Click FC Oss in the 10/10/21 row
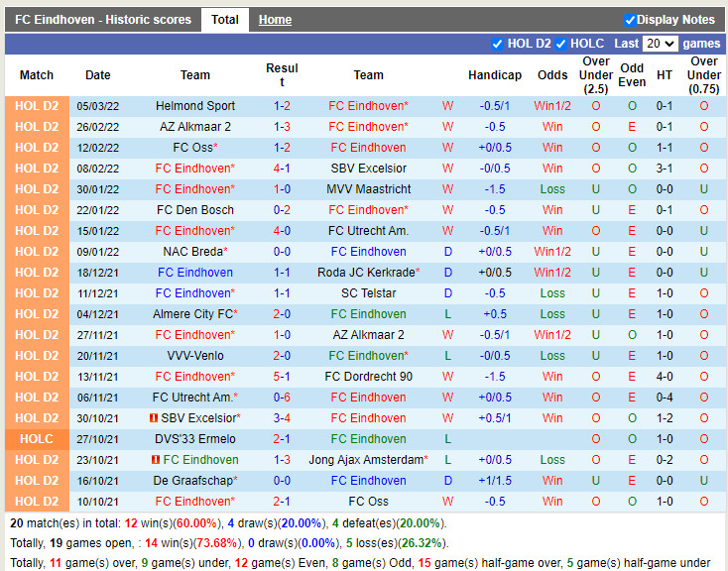 click(368, 502)
